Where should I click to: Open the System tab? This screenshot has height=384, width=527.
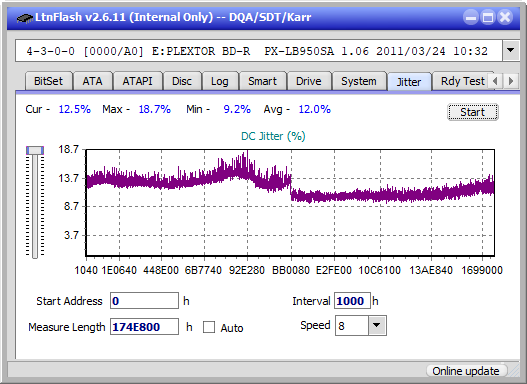(x=359, y=81)
